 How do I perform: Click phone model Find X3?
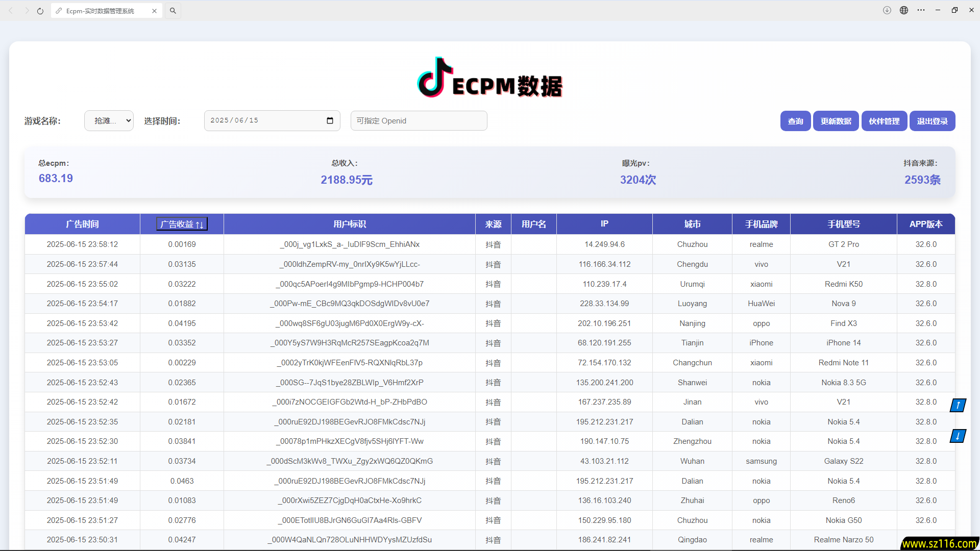(x=844, y=323)
